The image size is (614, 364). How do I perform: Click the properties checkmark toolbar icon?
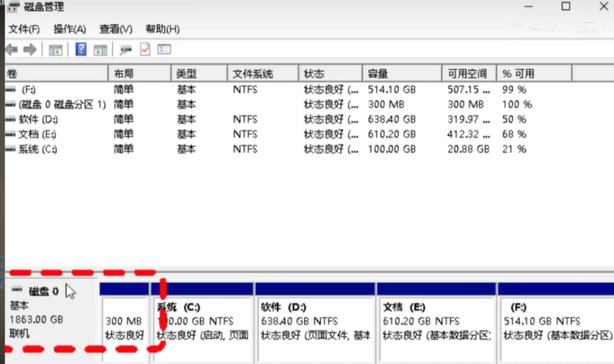145,50
